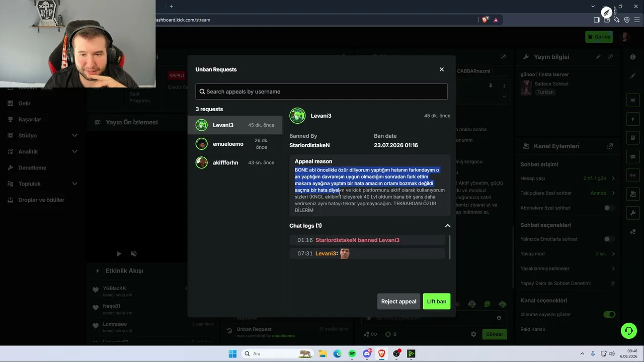Play the stream preview
Viewport: 644px width, 362px height.
(119, 254)
